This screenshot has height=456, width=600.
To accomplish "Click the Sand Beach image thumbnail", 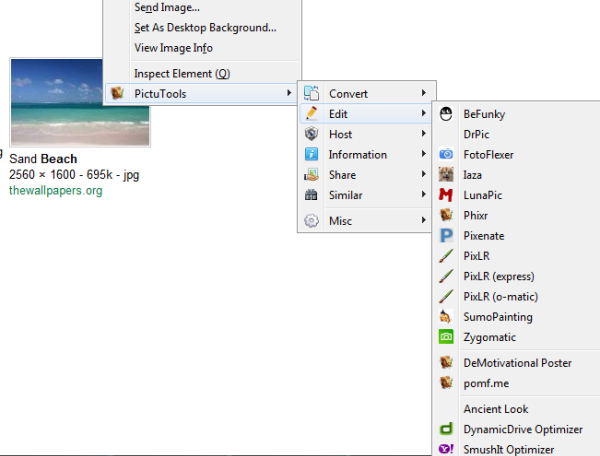I will 56,102.
